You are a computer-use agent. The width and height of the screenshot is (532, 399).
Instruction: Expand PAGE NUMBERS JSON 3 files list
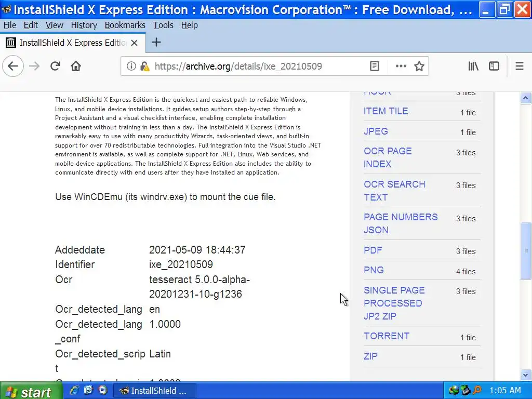tap(465, 219)
